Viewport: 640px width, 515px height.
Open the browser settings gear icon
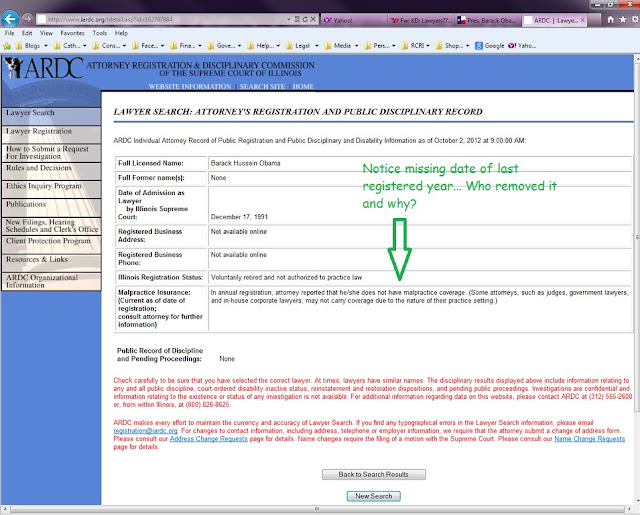click(x=635, y=20)
